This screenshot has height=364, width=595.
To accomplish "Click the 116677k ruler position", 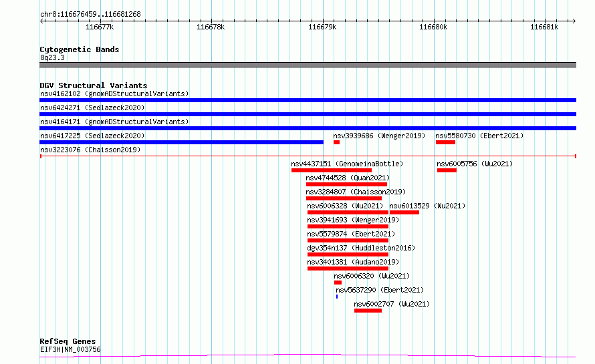I will tap(100, 27).
